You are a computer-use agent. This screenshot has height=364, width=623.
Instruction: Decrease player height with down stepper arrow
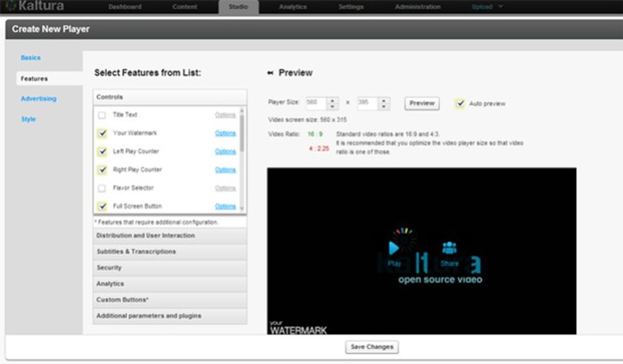(x=384, y=106)
